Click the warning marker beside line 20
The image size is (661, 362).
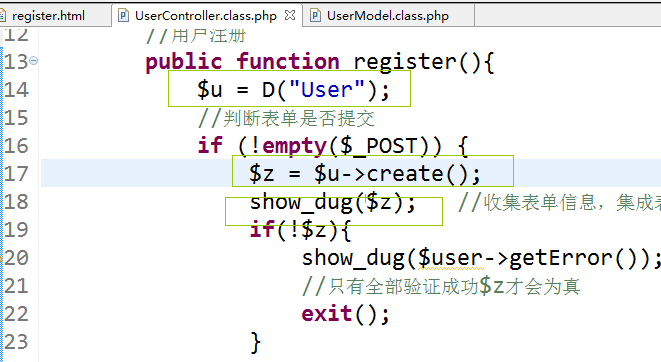1,257
